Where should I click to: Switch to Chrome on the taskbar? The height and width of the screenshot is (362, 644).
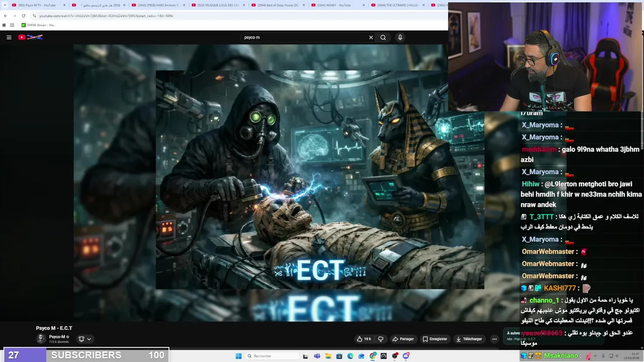[x=373, y=356]
